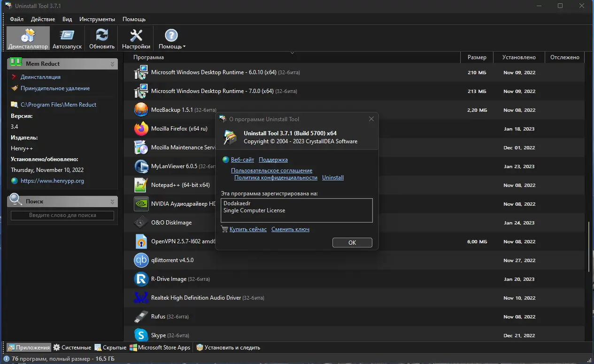Select the Notepad++ icon

pyautogui.click(x=141, y=185)
